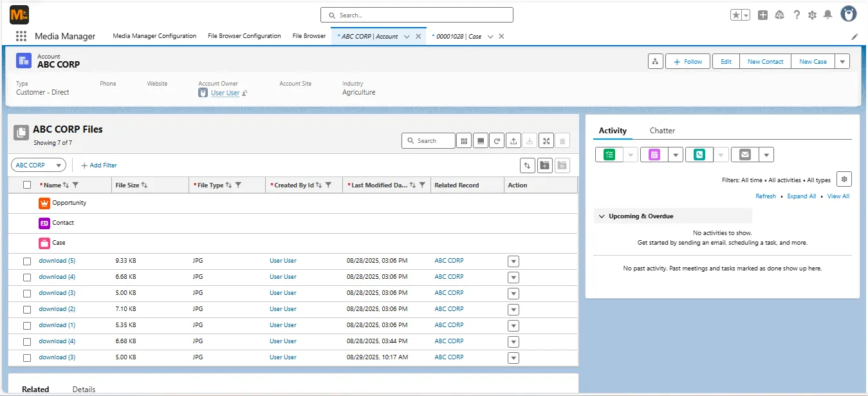Switch to the Chatter tab
Screen dimensions: 868x396
[662, 131]
